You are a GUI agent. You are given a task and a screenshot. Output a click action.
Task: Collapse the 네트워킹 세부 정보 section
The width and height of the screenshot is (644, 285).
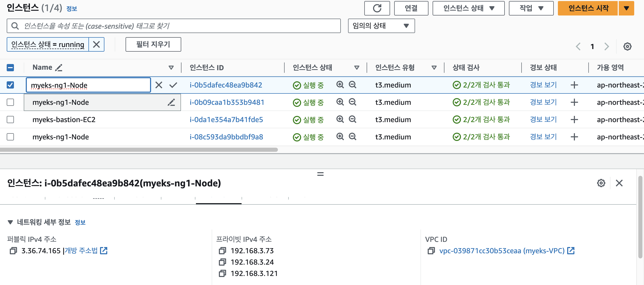click(x=10, y=222)
